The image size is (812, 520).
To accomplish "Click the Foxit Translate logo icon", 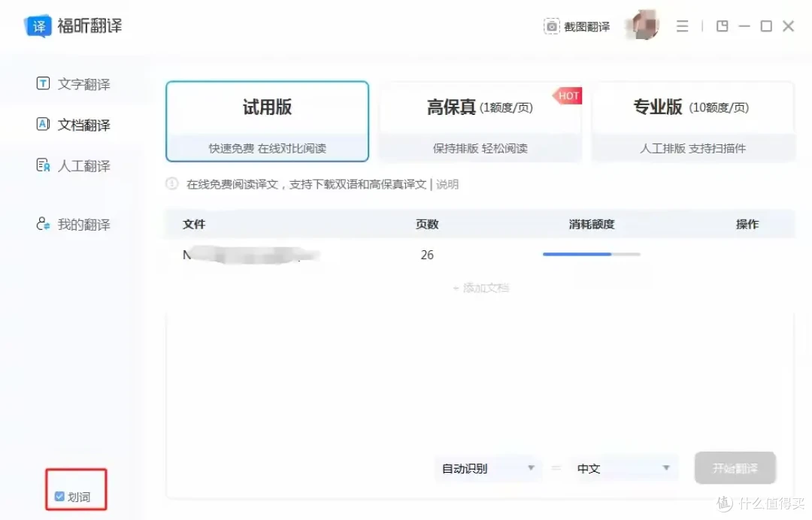I will click(38, 26).
